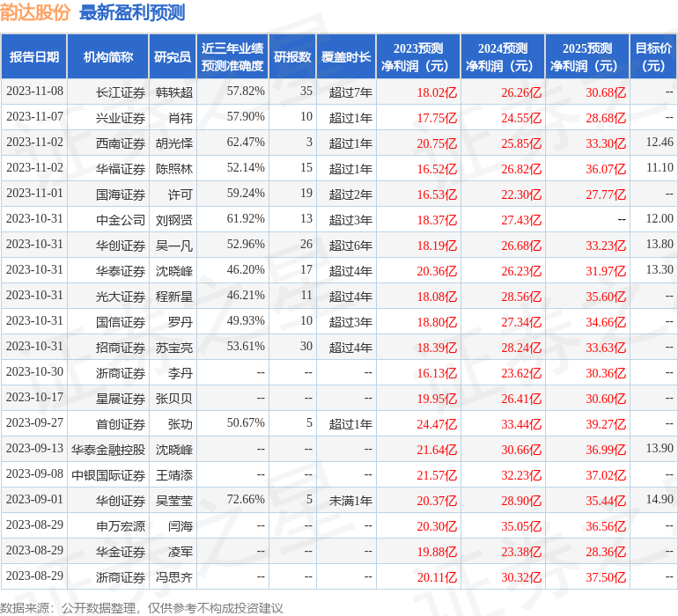Image resolution: width=678 pixels, height=616 pixels.
Task: Click researcher name 王靖添
Action: click(173, 474)
